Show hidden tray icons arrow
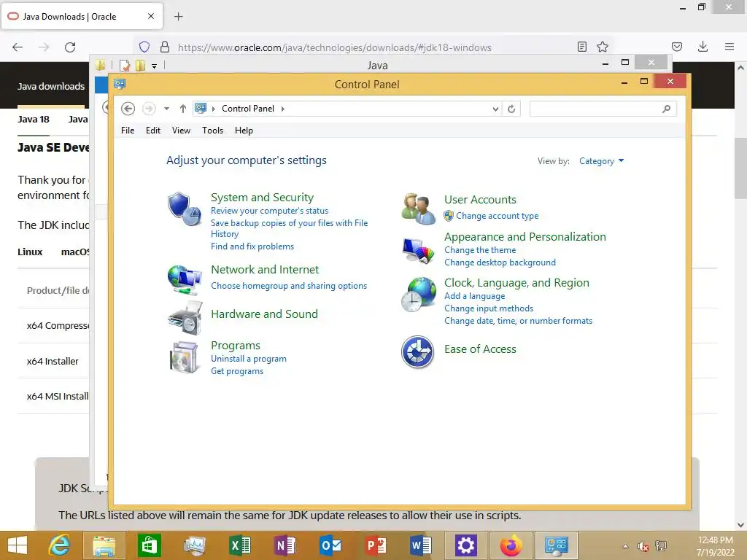The width and height of the screenshot is (747, 560). [x=625, y=546]
